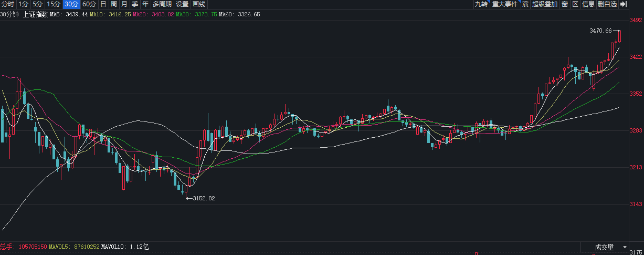The image size is (644, 255).
Task: Open 设置 chart settings
Action: [182, 4]
